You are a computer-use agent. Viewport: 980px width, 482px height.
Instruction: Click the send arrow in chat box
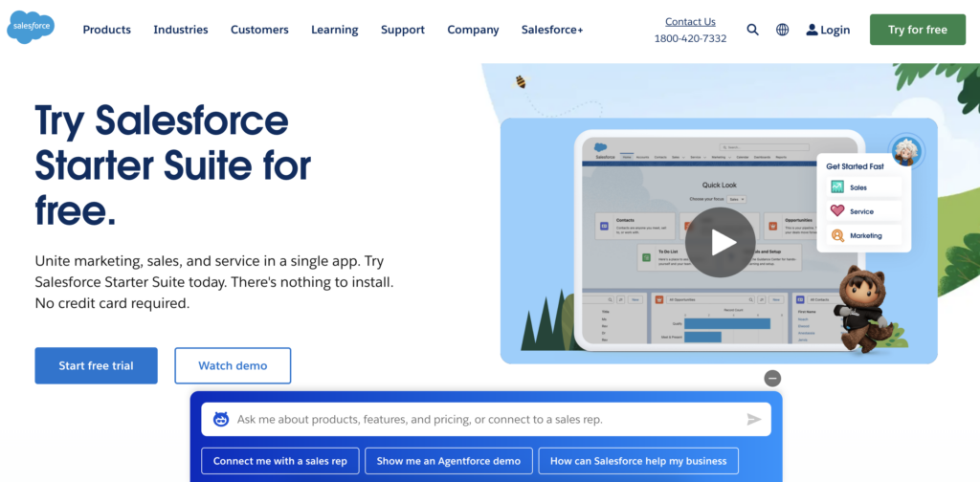point(754,420)
